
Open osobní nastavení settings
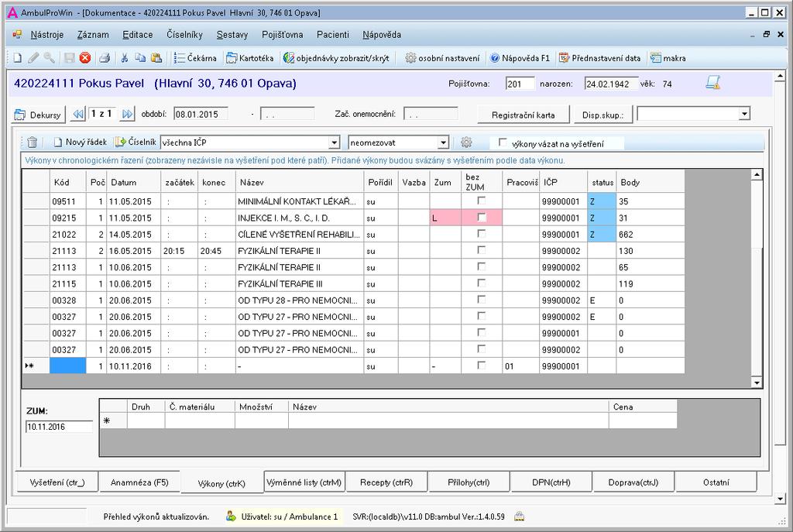442,58
